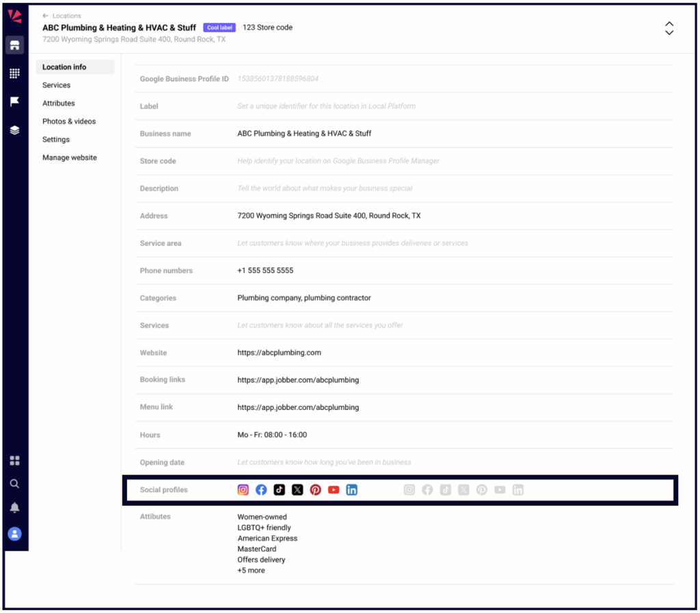700x613 pixels.
Task: Open the Manage website section
Action: [x=69, y=158]
